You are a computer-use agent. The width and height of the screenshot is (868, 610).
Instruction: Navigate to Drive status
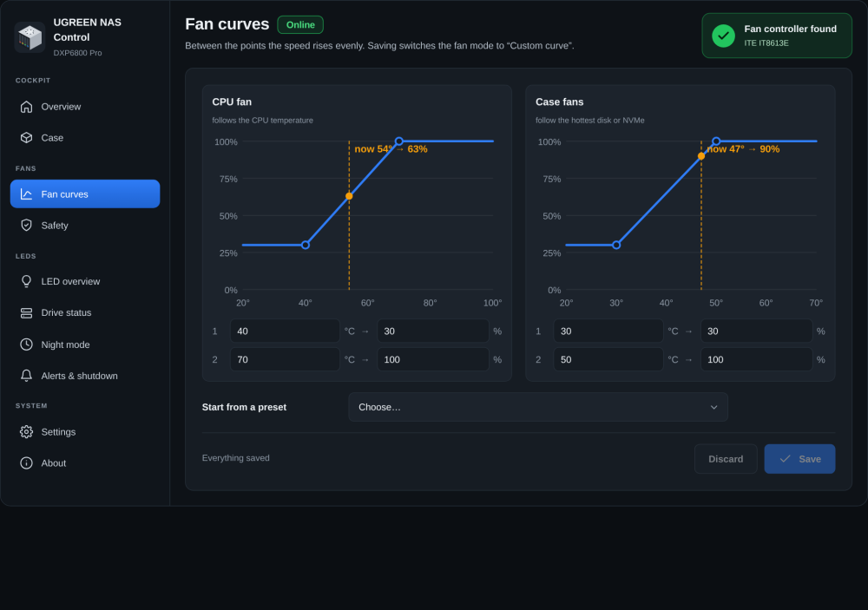tap(85, 312)
